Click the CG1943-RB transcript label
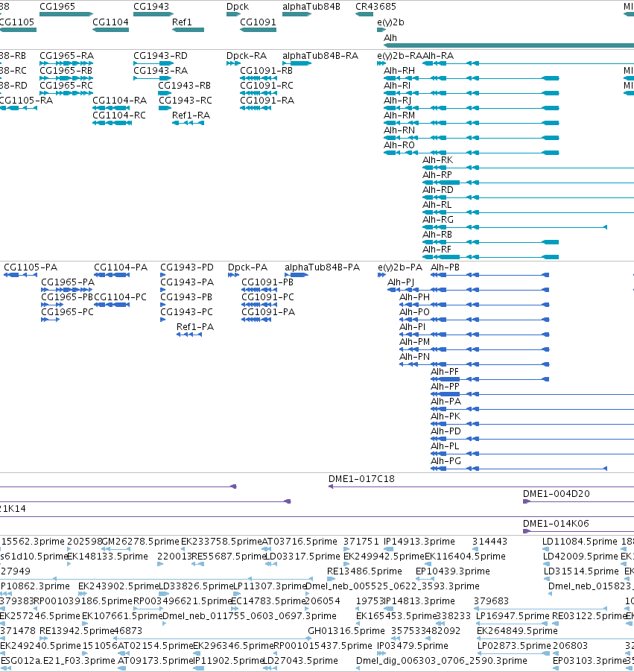634x672 pixels. pos(184,85)
